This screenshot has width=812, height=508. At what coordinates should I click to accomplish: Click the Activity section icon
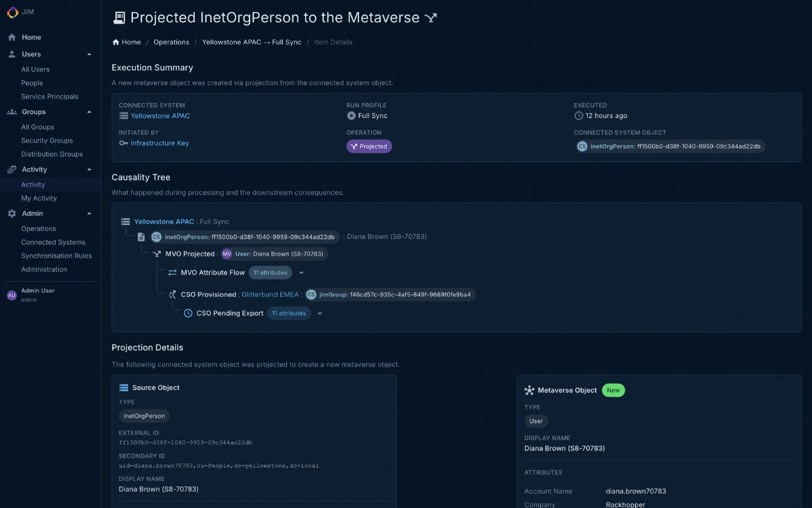pos(11,170)
